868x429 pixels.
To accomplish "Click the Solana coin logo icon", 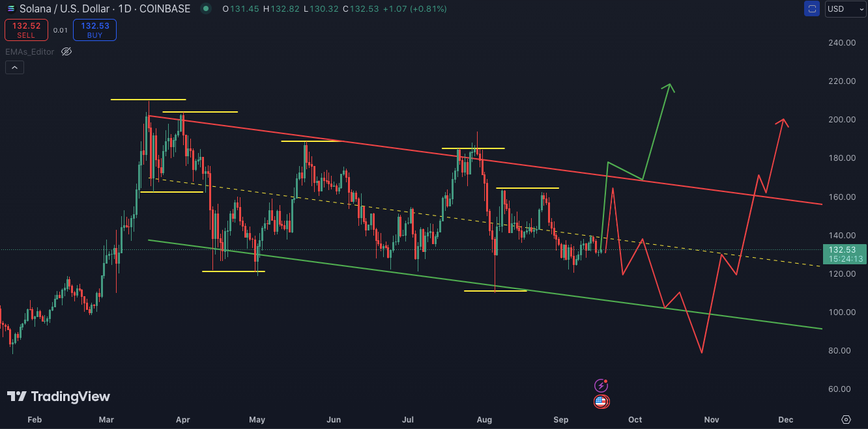I will 11,8.
